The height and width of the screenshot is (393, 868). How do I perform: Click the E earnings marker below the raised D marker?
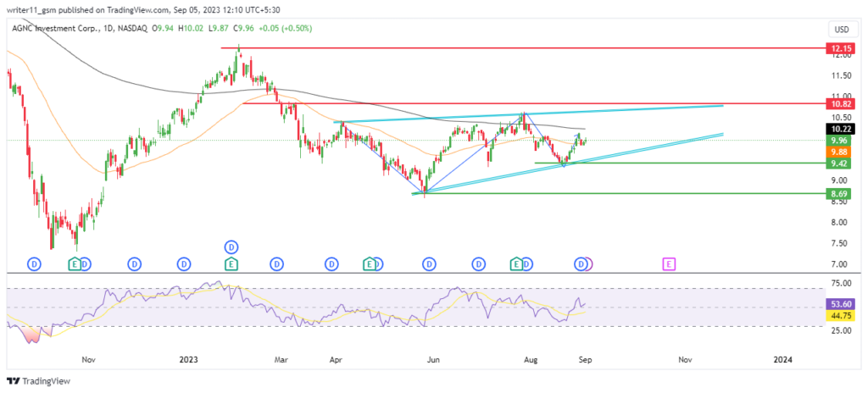tap(232, 265)
